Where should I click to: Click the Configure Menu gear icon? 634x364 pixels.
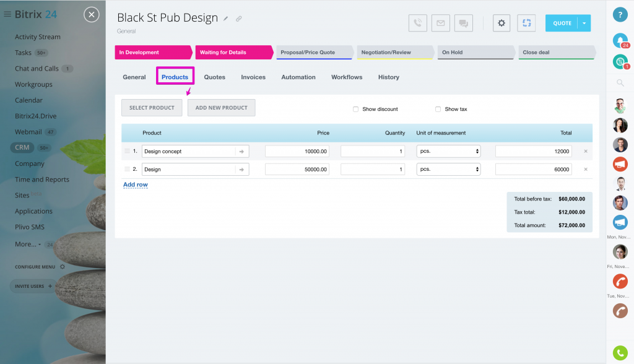coord(63,267)
